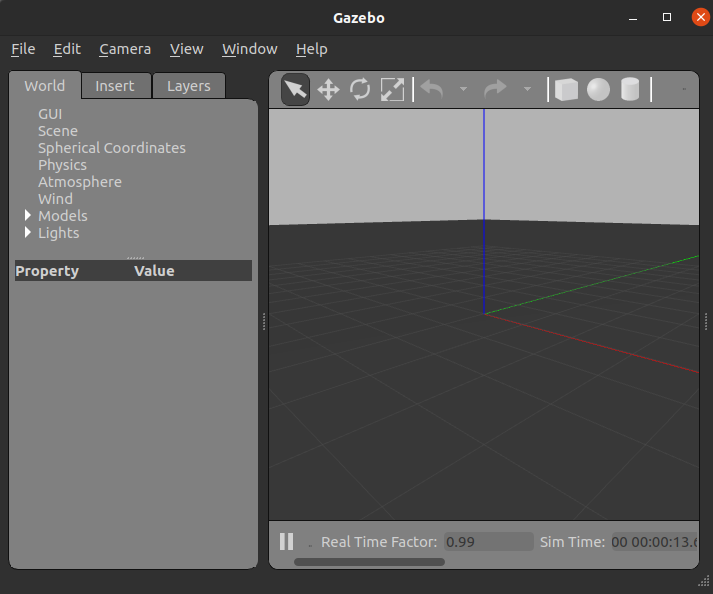
Task: Pause the simulation
Action: pyautogui.click(x=287, y=541)
